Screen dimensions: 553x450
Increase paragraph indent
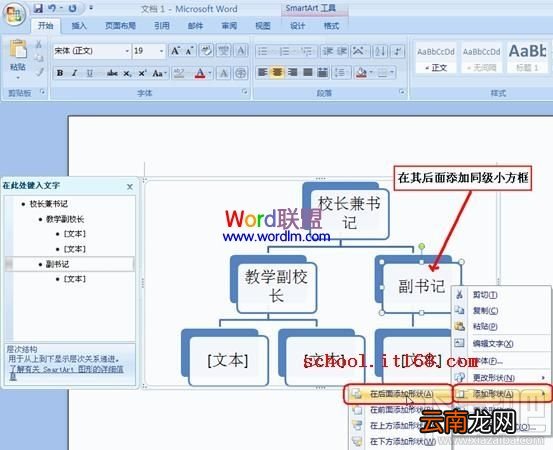[342, 51]
